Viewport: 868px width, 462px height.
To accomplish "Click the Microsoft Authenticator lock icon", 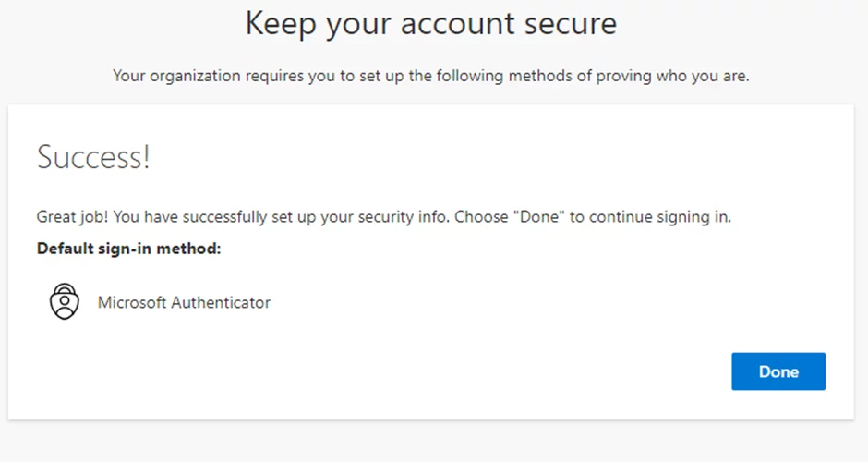I will point(65,301).
